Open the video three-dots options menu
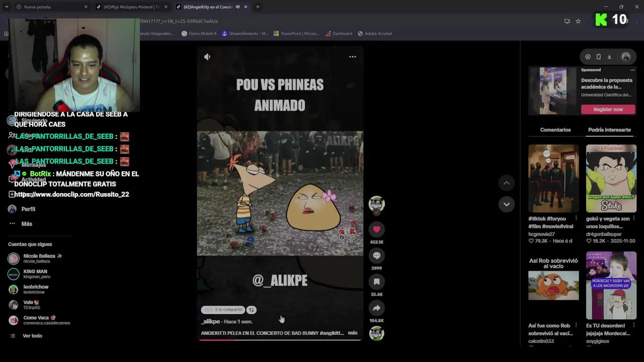Viewport: 644px width, 362px height. 352,57
